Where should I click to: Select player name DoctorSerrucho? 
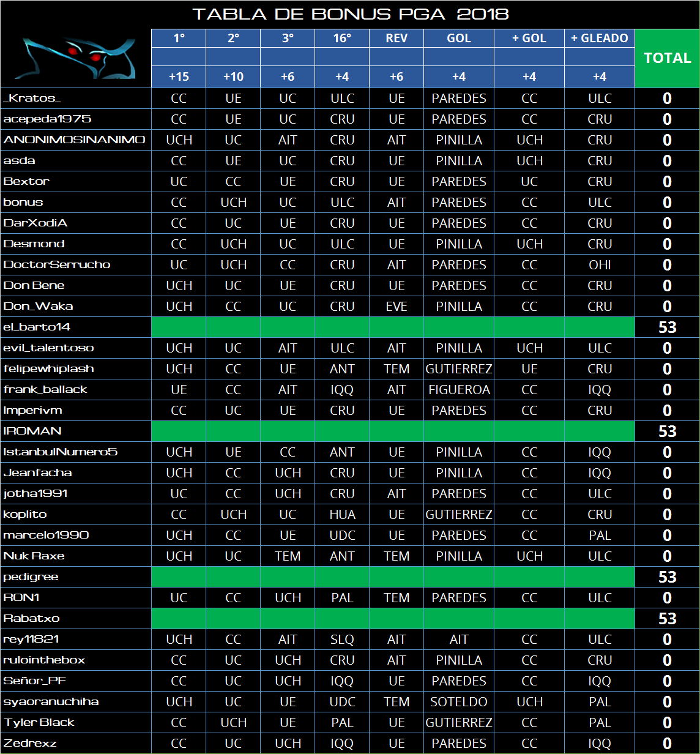pos(57,264)
